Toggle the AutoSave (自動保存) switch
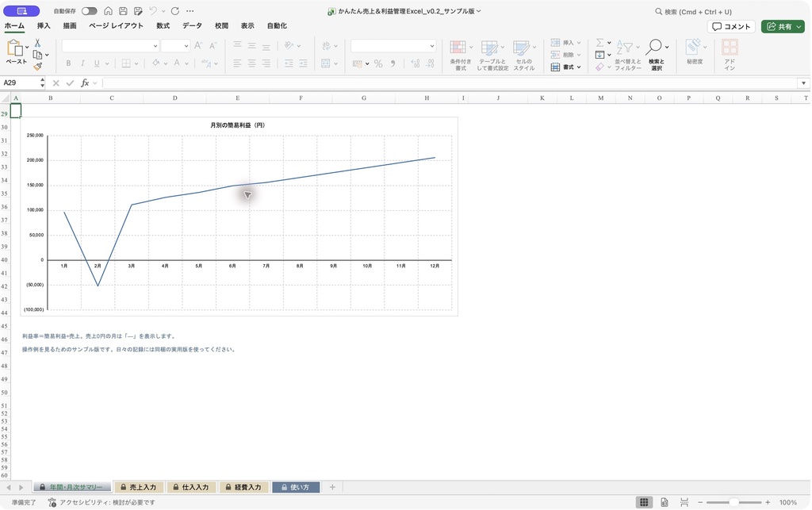The height and width of the screenshot is (510, 812). 89,11
